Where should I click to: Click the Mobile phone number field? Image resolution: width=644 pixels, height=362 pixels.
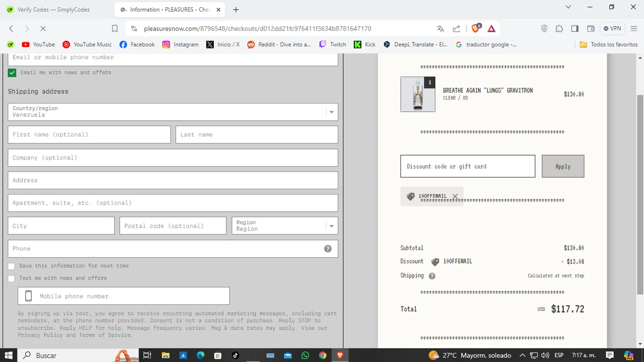click(x=124, y=296)
